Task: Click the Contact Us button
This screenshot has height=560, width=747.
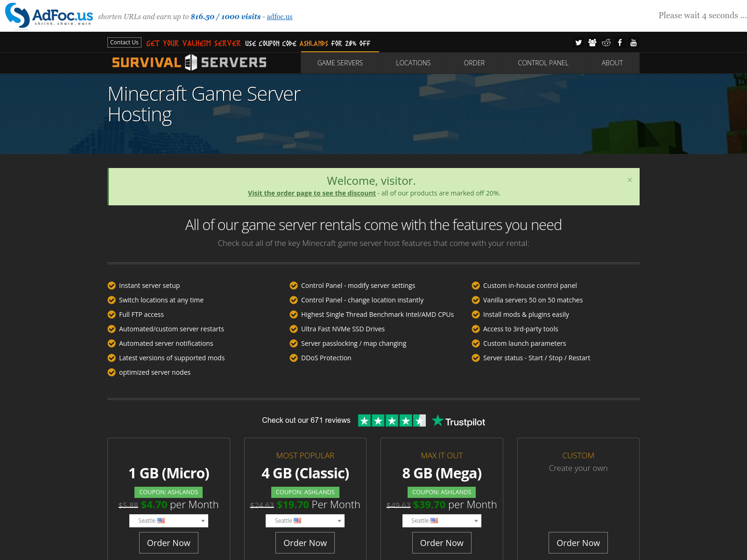Action: point(124,42)
